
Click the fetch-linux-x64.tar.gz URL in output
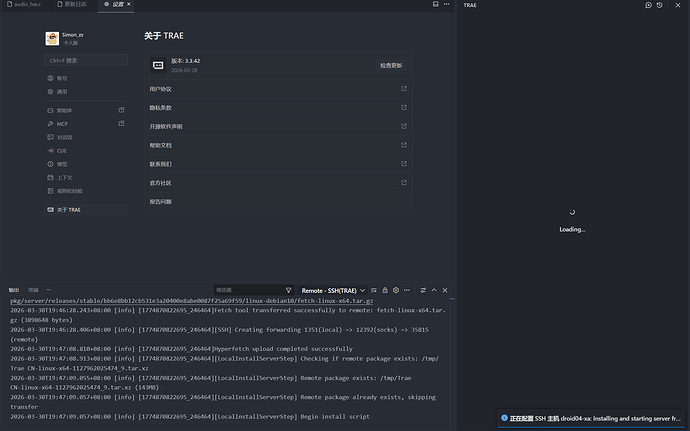click(191, 301)
